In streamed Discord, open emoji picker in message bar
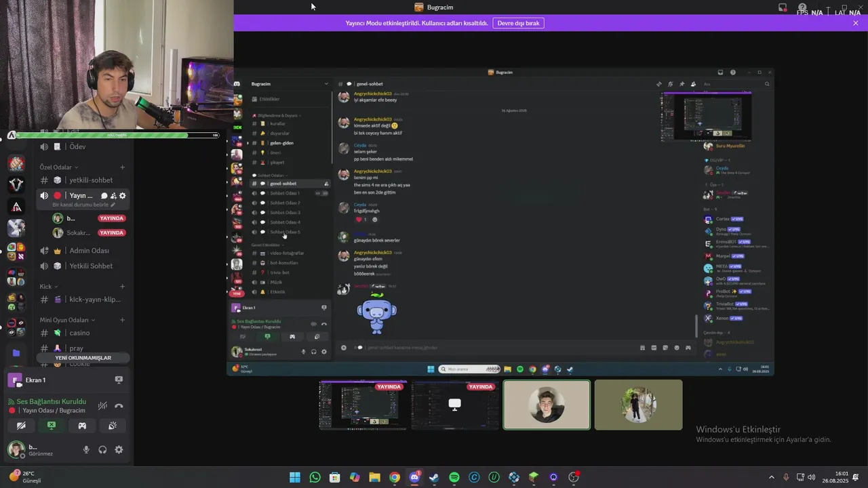 [676, 348]
